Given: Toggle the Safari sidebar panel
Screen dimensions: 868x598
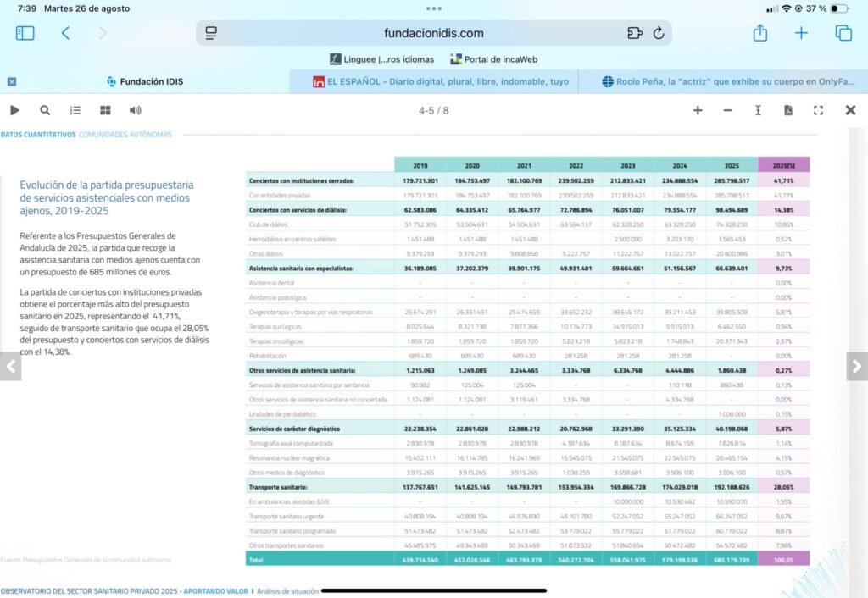Looking at the screenshot, I should [25, 33].
